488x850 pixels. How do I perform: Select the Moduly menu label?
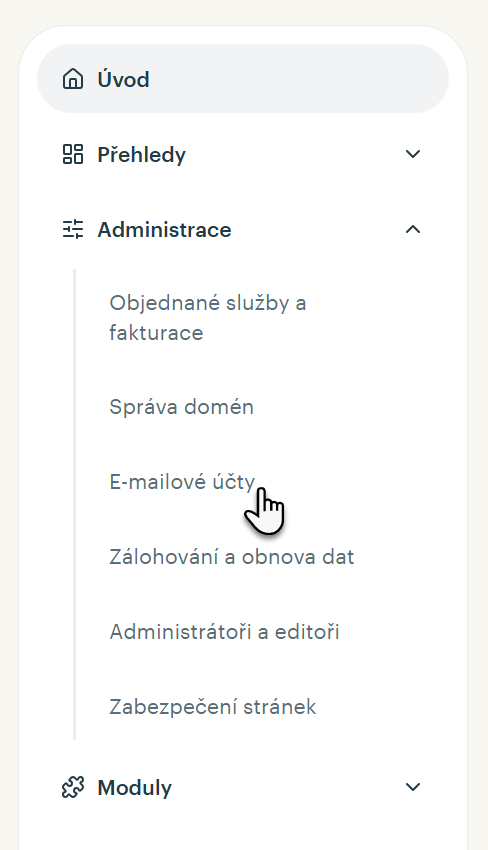pyautogui.click(x=134, y=788)
